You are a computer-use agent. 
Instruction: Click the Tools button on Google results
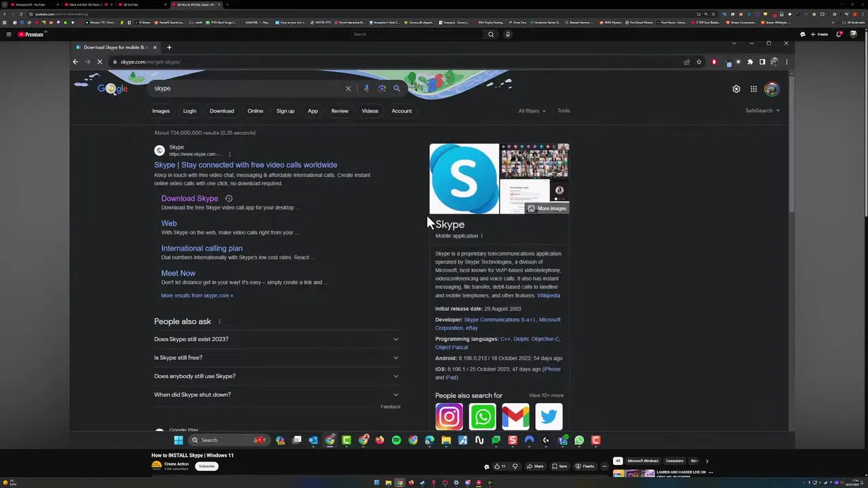[564, 110]
